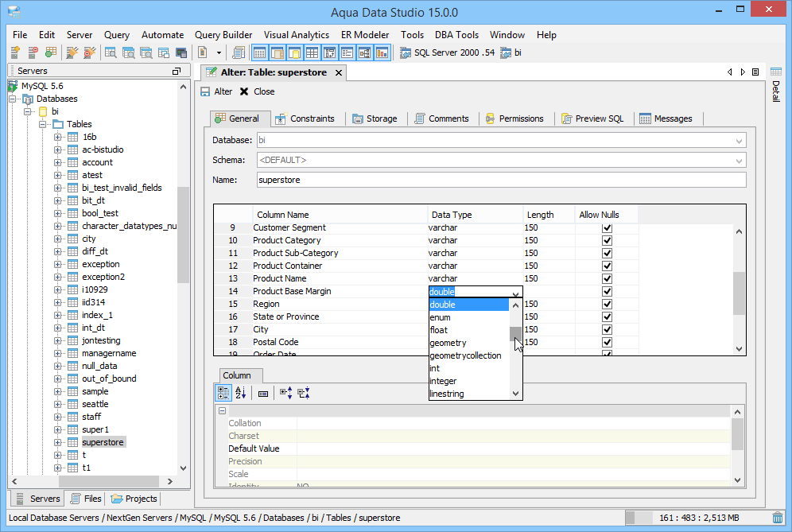Collapse the bi database node
This screenshot has height=532, width=792.
pyautogui.click(x=29, y=111)
